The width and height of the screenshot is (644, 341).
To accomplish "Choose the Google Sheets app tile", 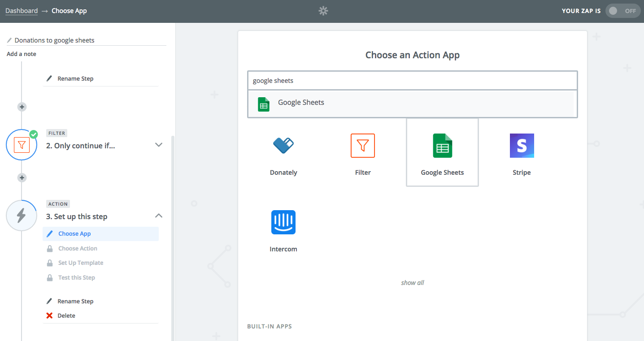I will coord(442,152).
